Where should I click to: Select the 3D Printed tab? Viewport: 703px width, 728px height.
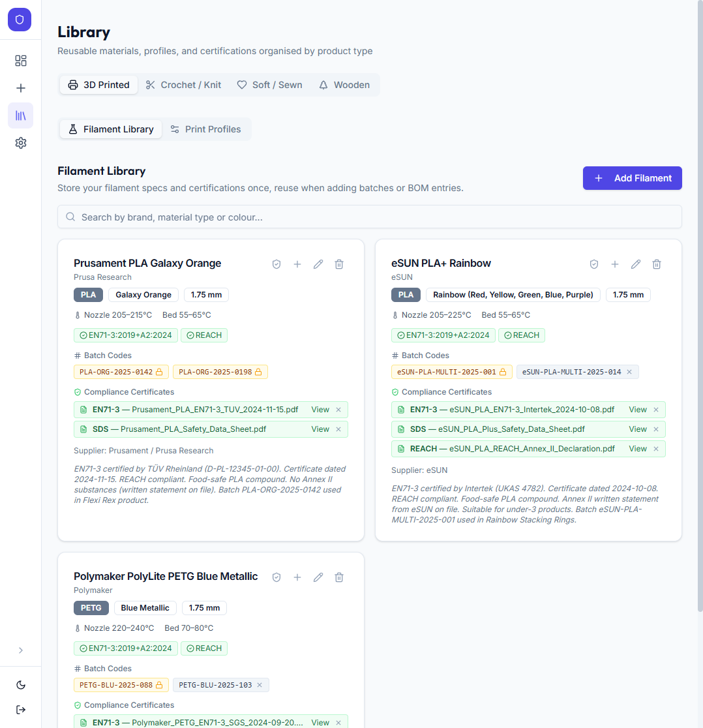coord(99,85)
